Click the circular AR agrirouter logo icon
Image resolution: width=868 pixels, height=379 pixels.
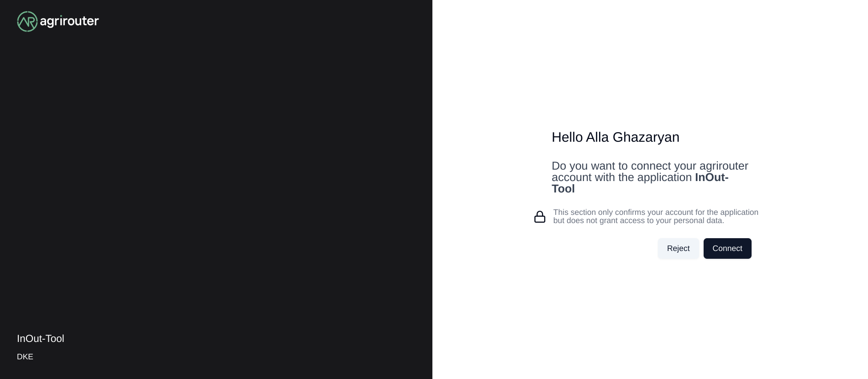coord(27,21)
